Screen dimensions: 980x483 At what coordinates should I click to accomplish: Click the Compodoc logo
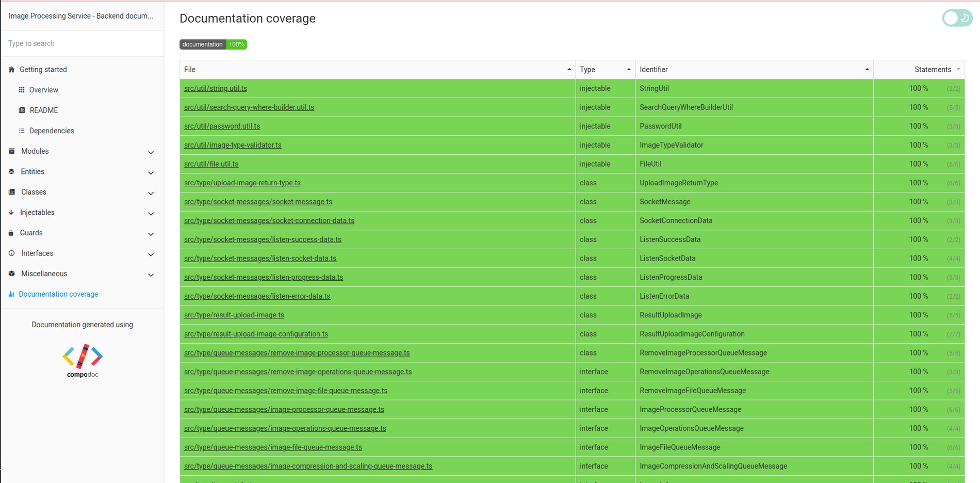click(83, 361)
